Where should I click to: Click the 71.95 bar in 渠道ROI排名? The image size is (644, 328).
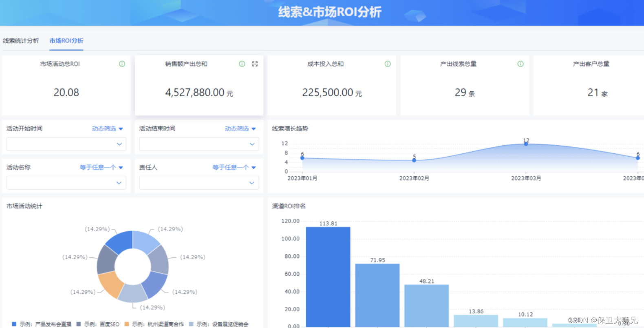tap(377, 295)
